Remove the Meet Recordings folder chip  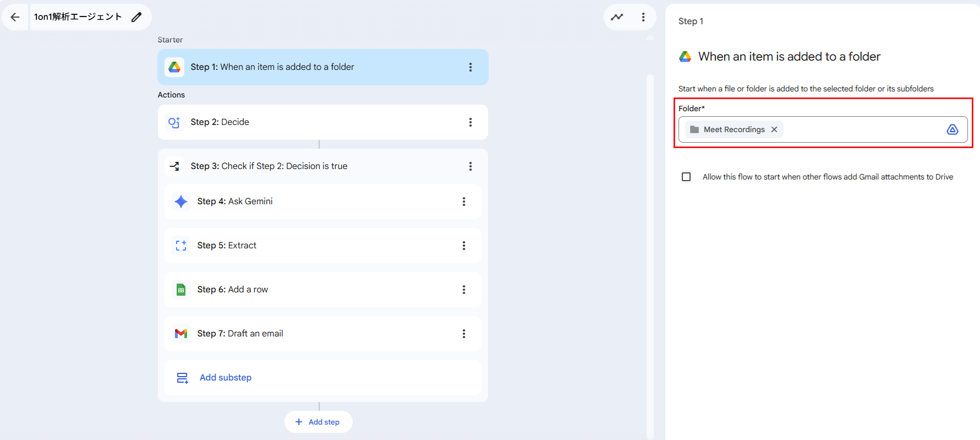774,129
